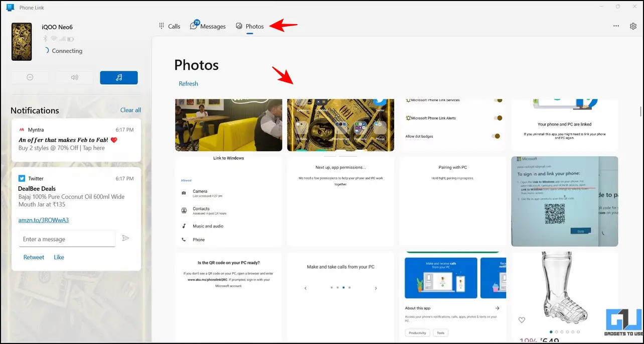The height and width of the screenshot is (344, 644).
Task: Open the amzn.to/3ROWwA3 link
Action: (44, 220)
